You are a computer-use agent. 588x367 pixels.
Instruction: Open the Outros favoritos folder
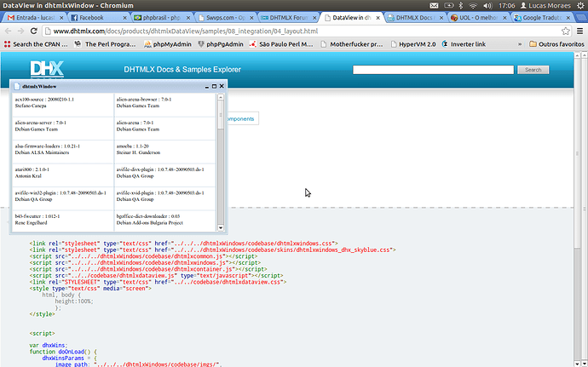coord(556,44)
